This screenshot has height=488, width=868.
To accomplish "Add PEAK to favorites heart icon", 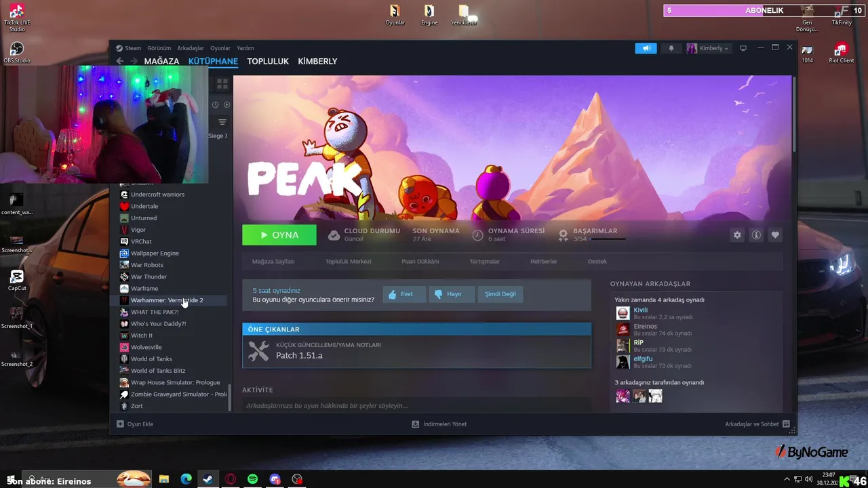I will pyautogui.click(x=775, y=235).
